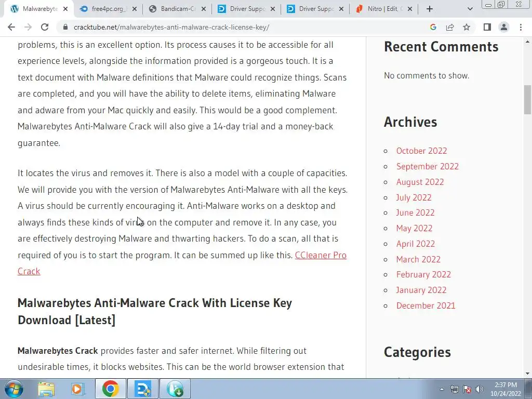Click the lock icon in address bar
This screenshot has height=399, width=532.
click(x=65, y=27)
